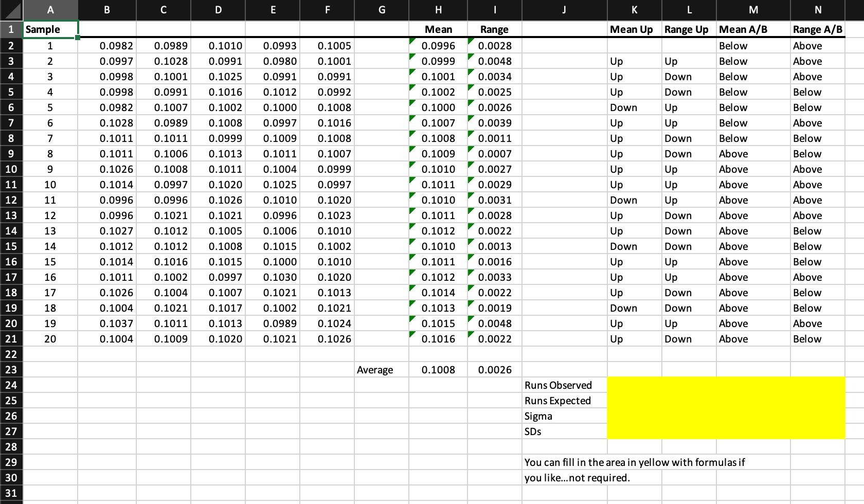
Task: Click cell 0.0982 in sample 1 row
Action: (107, 46)
